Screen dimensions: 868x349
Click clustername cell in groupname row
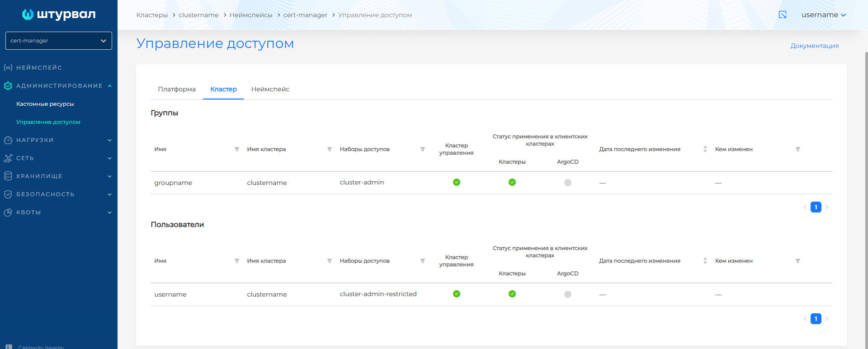click(267, 183)
